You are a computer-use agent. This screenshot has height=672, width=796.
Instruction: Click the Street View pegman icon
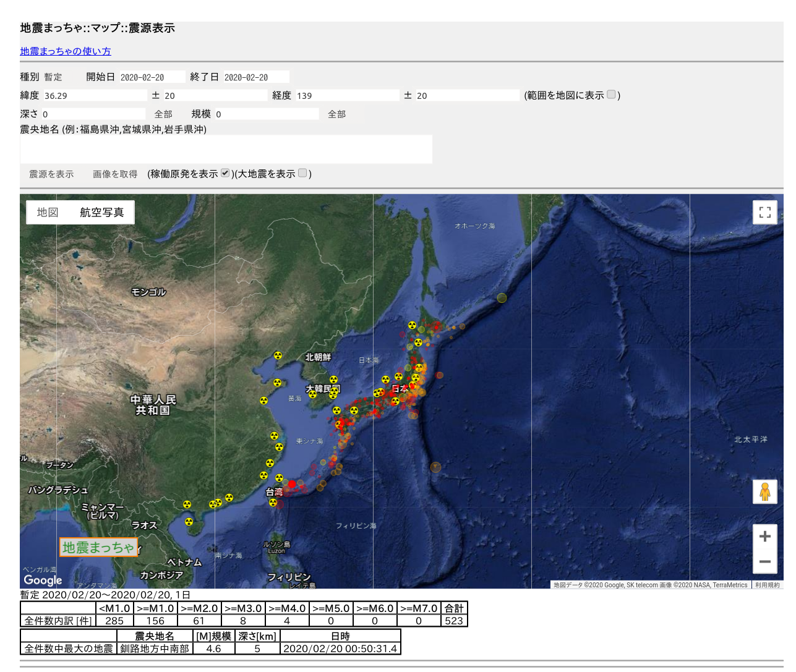pos(764,492)
